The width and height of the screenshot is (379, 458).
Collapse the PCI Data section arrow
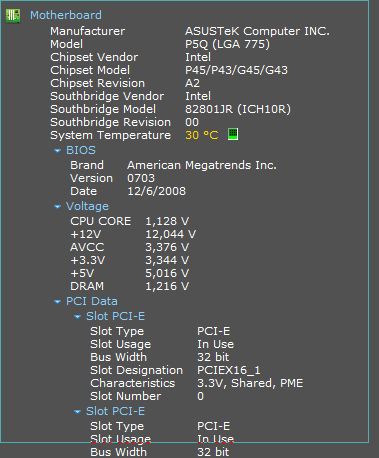[57, 302]
